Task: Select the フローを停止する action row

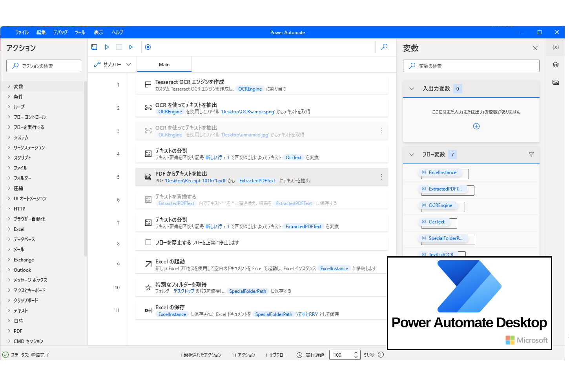Action: click(x=262, y=243)
